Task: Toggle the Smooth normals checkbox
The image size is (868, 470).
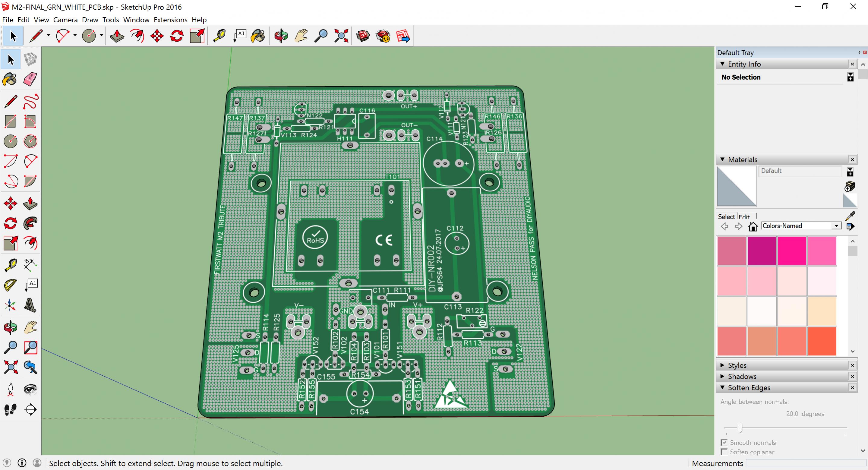Action: (x=724, y=442)
